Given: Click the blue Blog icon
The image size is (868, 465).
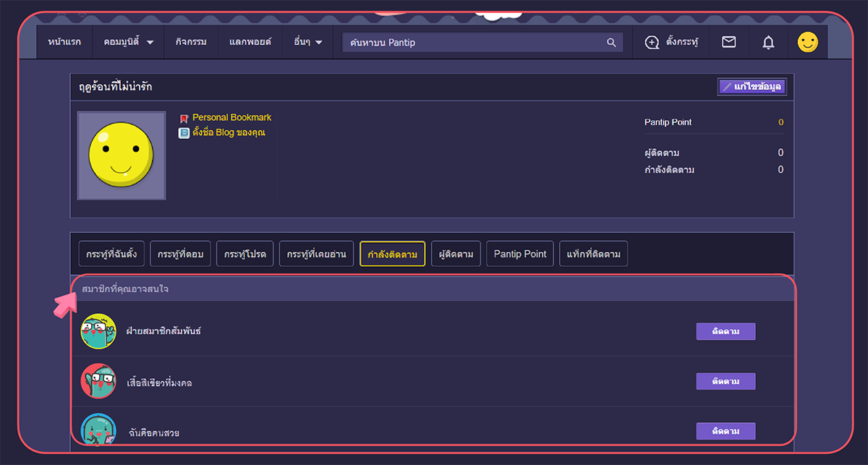Looking at the screenshot, I should (184, 133).
